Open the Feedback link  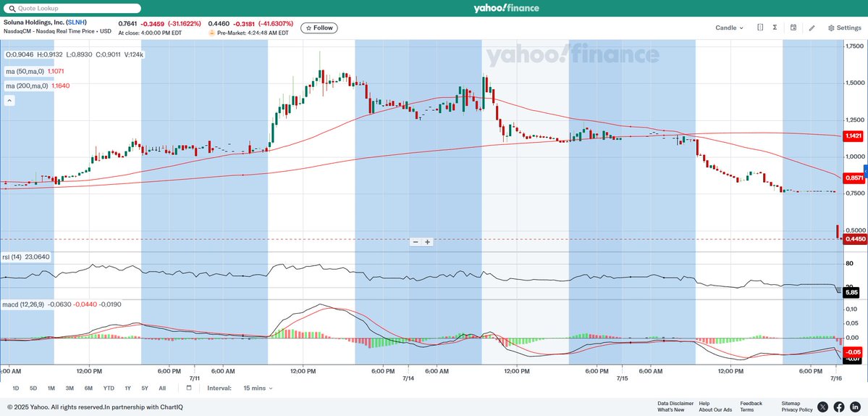click(751, 403)
